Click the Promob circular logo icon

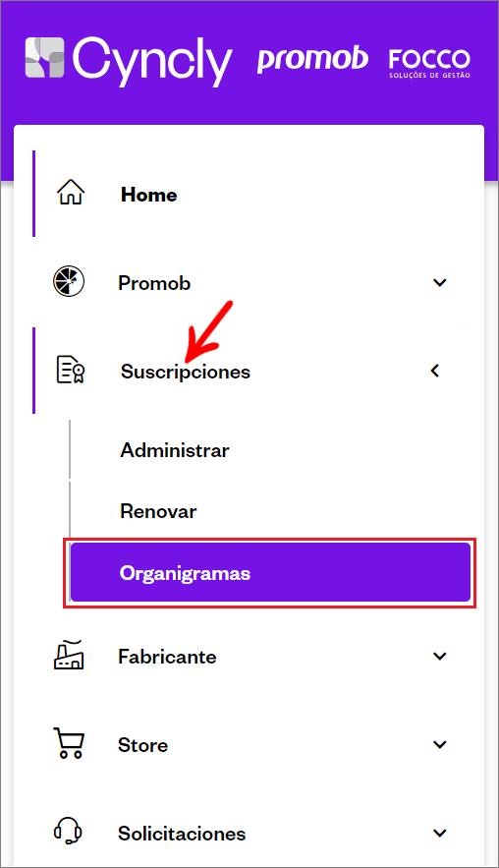point(69,281)
